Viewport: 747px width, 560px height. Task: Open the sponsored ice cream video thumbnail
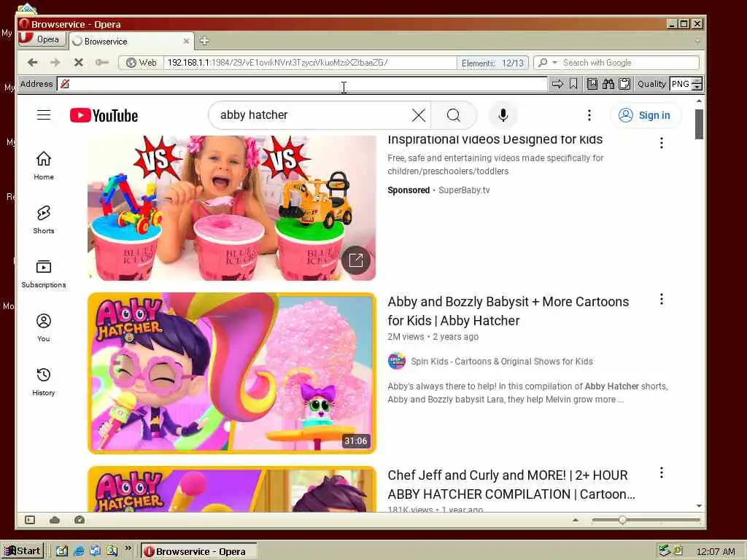point(231,208)
